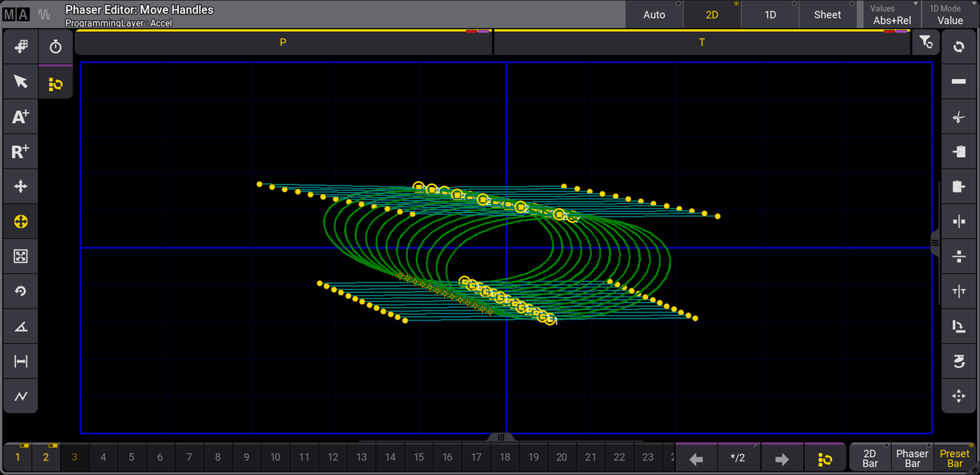
Task: Switch to the Sheet view tab
Action: tap(827, 15)
